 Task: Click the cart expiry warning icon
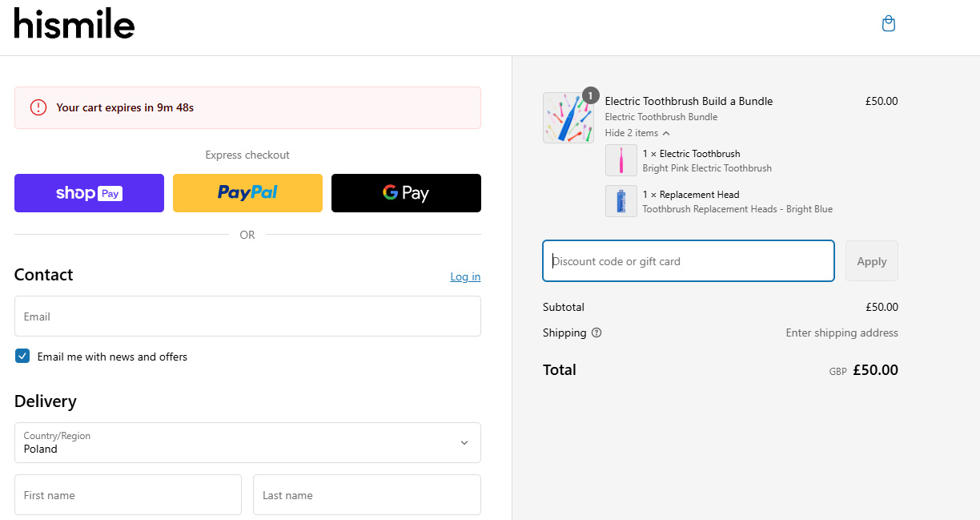(x=38, y=107)
